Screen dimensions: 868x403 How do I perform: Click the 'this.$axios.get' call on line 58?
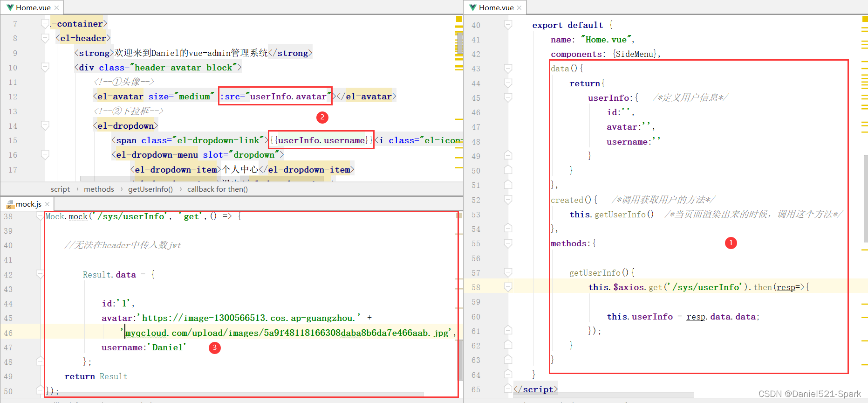[x=625, y=287]
